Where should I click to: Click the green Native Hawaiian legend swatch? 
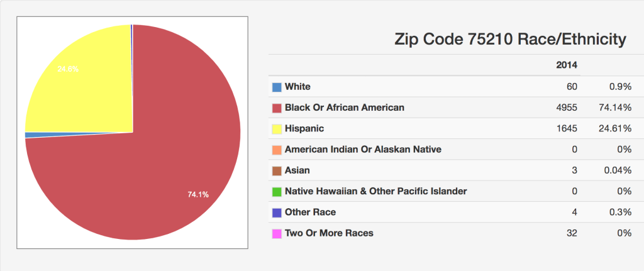point(277,192)
